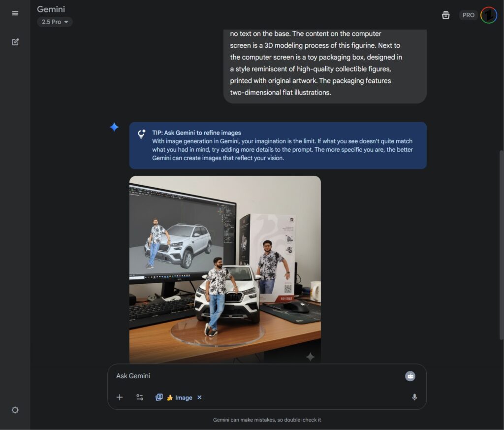Click the Google account profile avatar
504x430 pixels.
[x=488, y=15]
